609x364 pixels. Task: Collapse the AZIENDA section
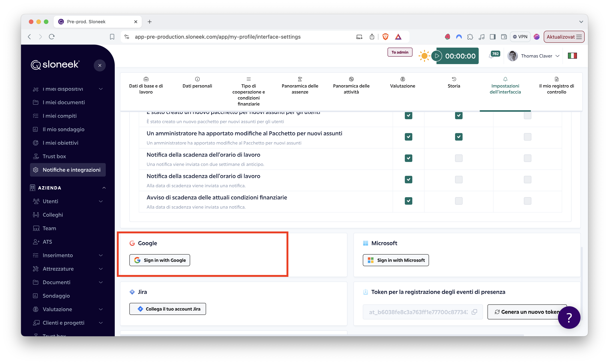tap(104, 188)
